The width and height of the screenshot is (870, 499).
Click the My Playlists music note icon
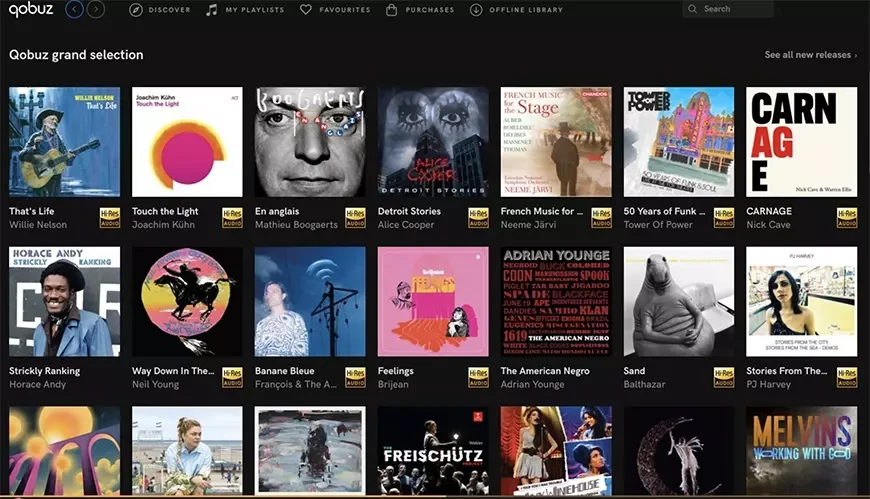[x=211, y=9]
